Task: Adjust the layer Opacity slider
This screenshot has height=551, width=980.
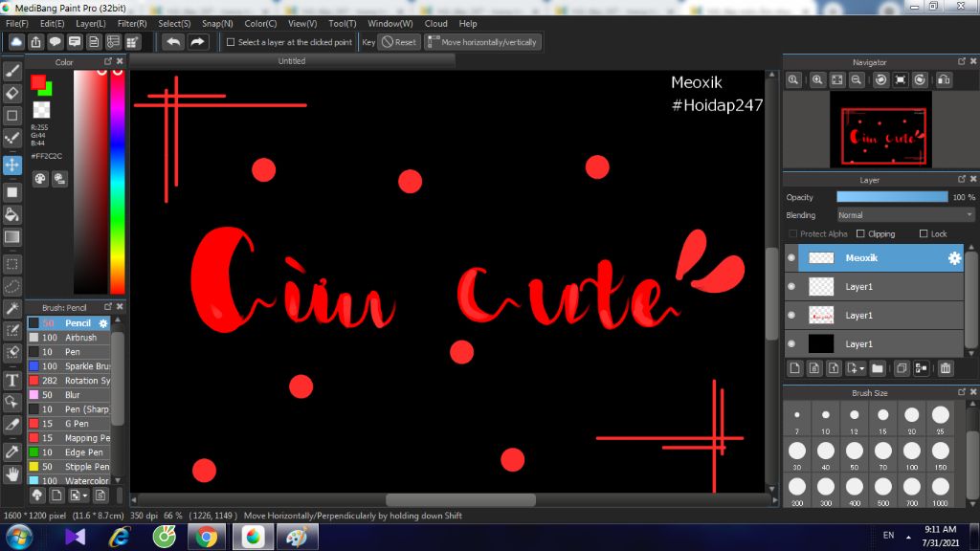Action: coord(892,197)
